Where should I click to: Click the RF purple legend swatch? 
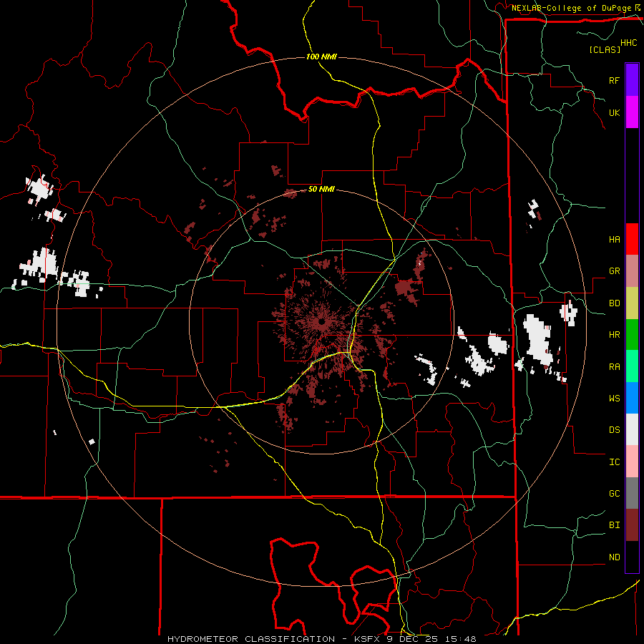(632, 80)
